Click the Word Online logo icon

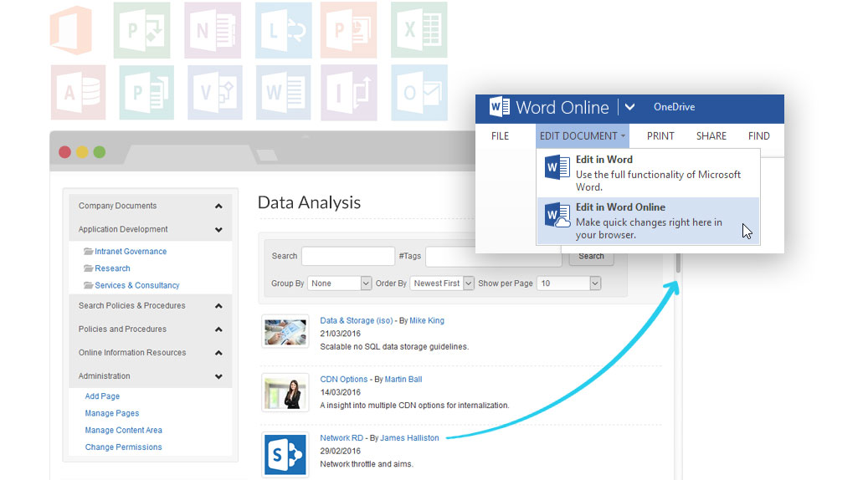500,106
